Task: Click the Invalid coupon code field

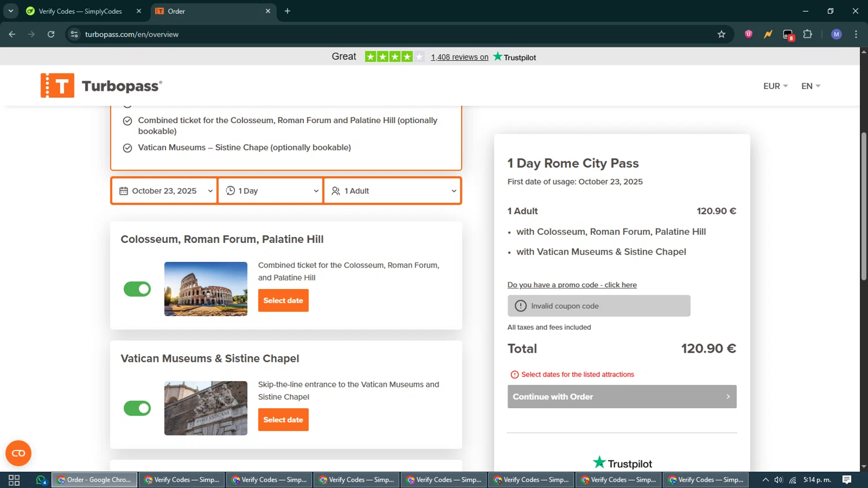Action: coord(599,306)
